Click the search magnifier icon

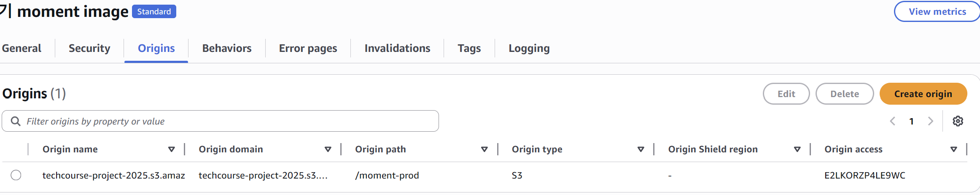tap(16, 122)
